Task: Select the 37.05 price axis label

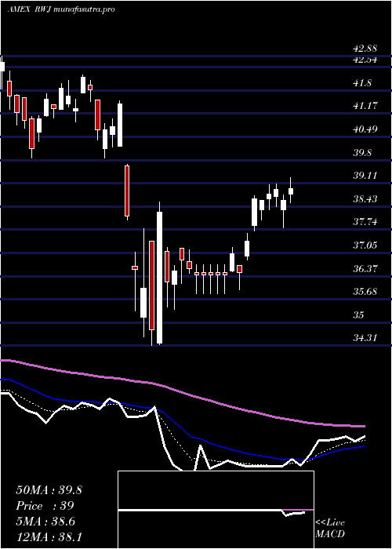Action: pyautogui.click(x=365, y=245)
